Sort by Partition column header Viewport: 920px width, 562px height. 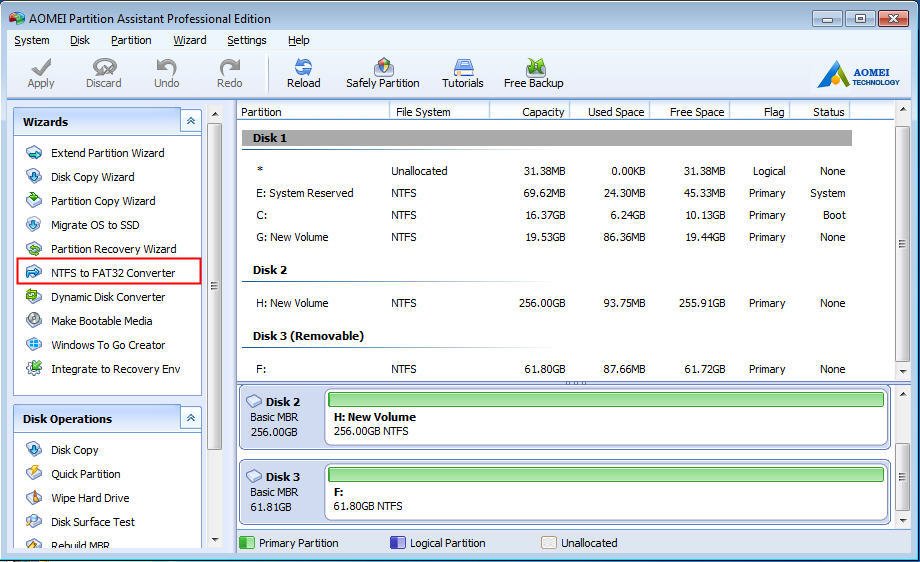pyautogui.click(x=313, y=111)
